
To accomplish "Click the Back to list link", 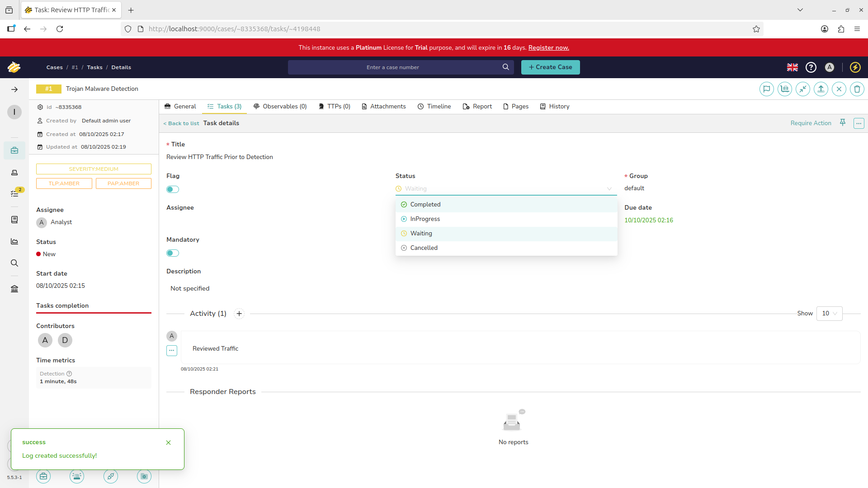I will pyautogui.click(x=181, y=123).
